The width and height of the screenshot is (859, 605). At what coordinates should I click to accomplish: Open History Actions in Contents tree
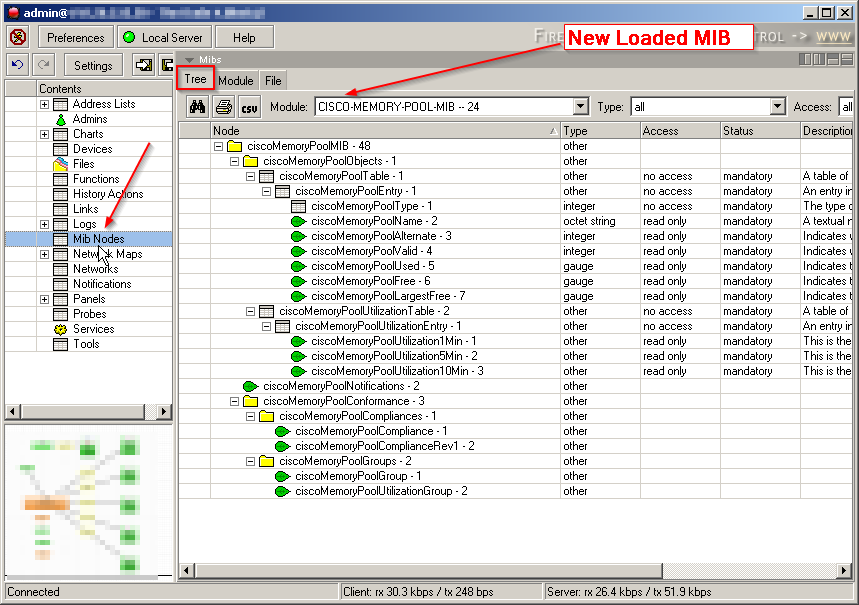tap(108, 194)
